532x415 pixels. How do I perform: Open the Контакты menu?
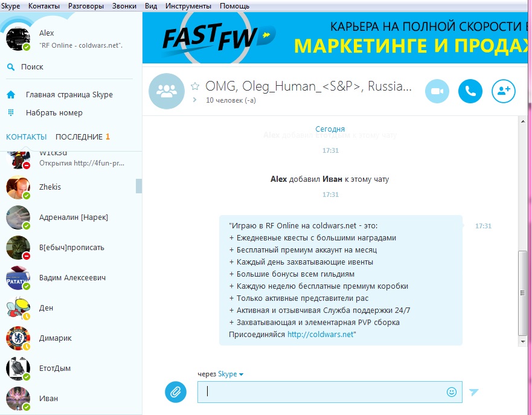pyautogui.click(x=43, y=6)
